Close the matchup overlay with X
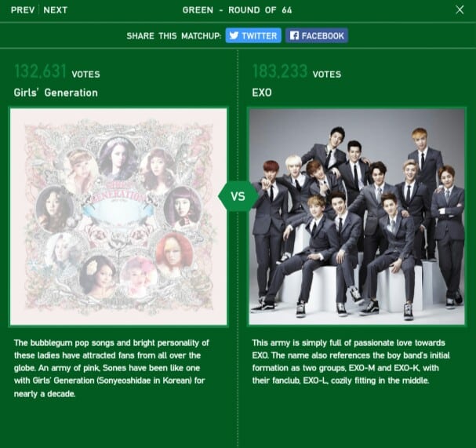The height and width of the screenshot is (448, 476). 460,9
